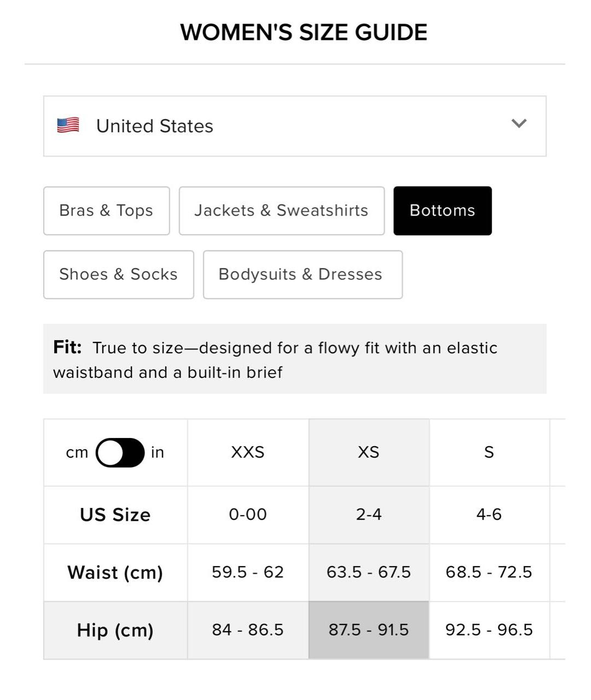Click the XS US size cell 2-4

coord(369,515)
